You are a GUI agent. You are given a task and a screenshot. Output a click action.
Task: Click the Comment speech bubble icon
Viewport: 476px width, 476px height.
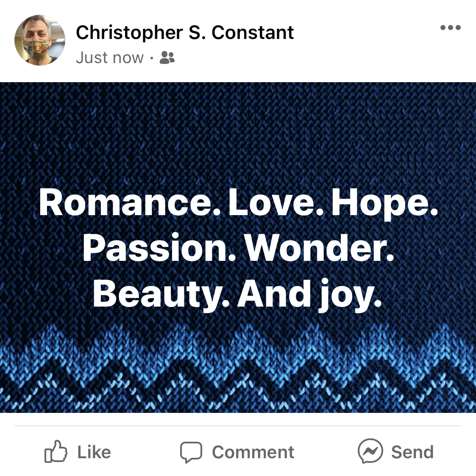pos(191,452)
